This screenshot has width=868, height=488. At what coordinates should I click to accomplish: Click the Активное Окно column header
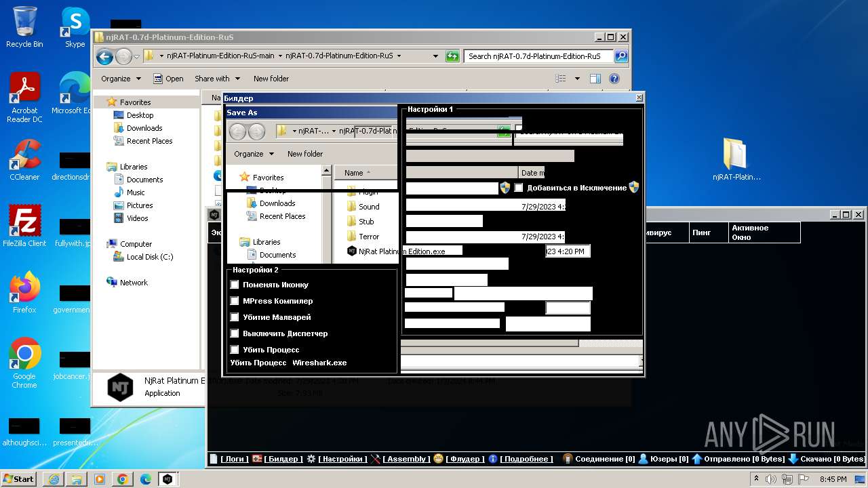(x=764, y=232)
